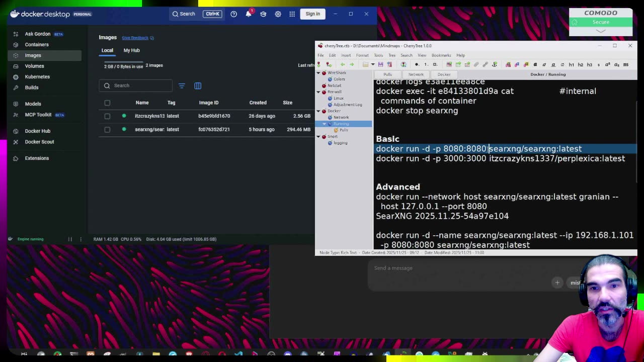Open Docker Desktop settings gear

278,14
